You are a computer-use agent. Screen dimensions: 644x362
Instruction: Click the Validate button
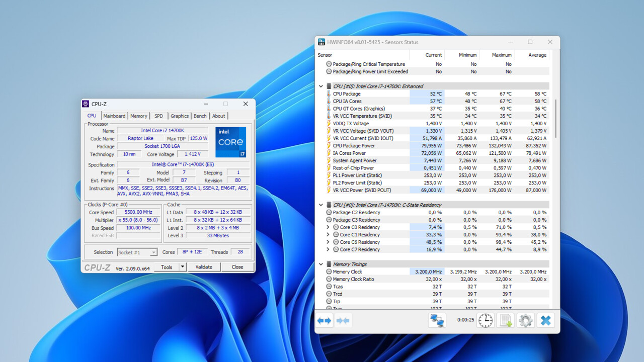(203, 267)
